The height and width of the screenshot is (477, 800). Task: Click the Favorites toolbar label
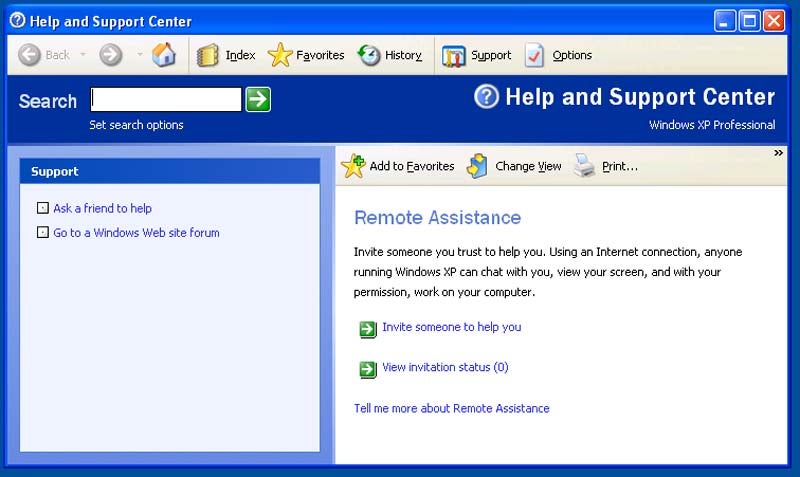pos(320,55)
